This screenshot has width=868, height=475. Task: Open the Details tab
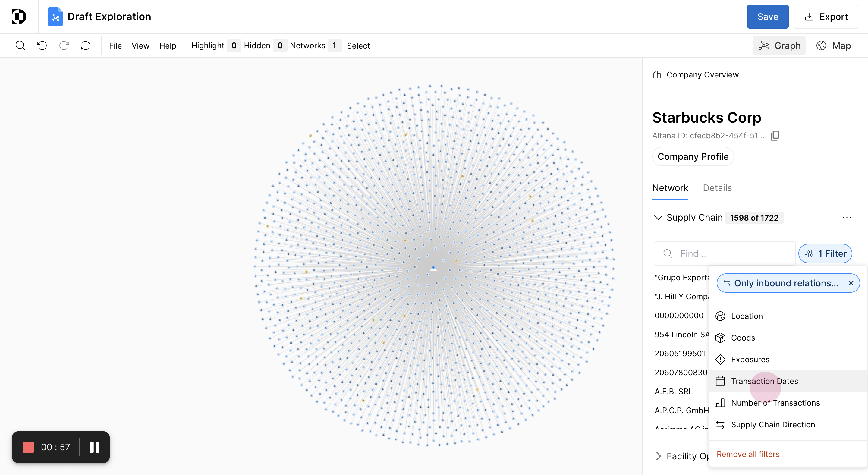tap(717, 188)
